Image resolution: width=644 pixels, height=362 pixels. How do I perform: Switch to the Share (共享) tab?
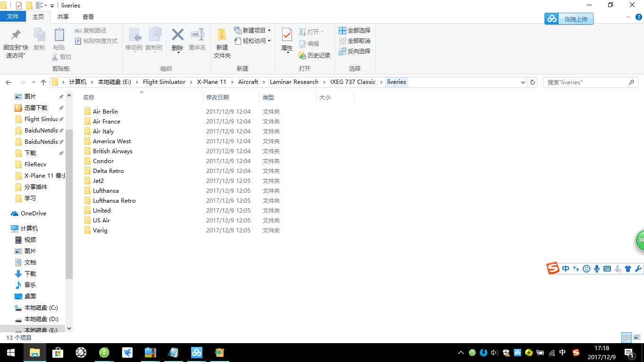pyautogui.click(x=63, y=16)
